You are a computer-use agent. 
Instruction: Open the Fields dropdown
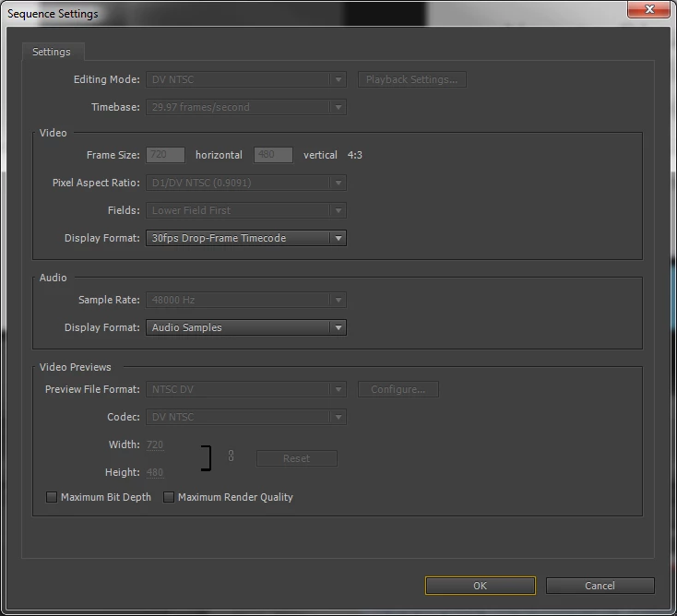coord(246,210)
